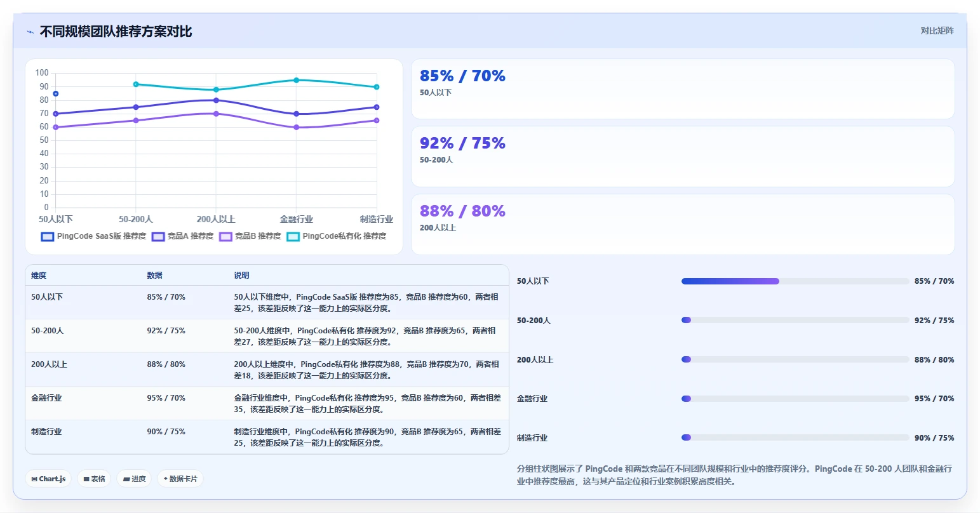
Task: Click the 金融行业 x-axis label on chart
Action: [x=297, y=219]
